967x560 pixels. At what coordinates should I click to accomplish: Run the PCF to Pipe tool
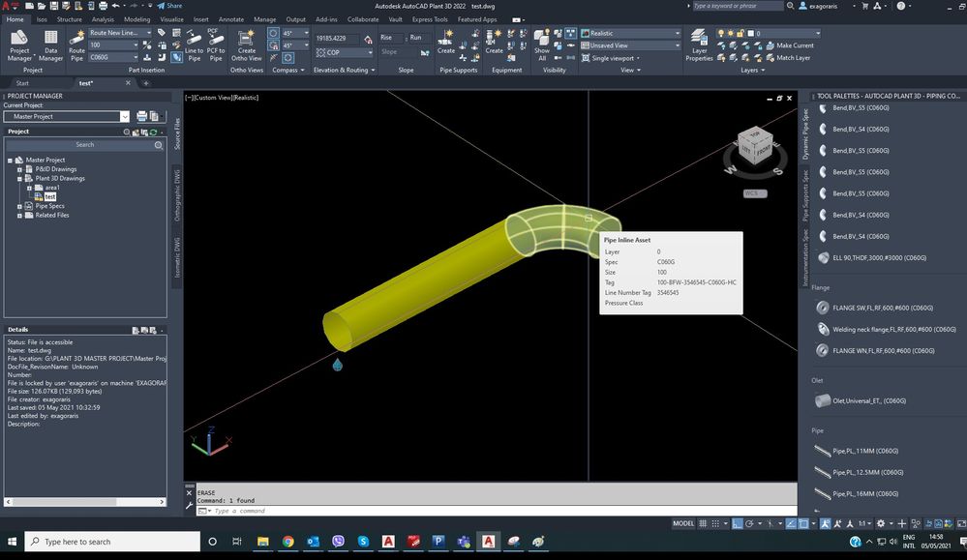216,45
